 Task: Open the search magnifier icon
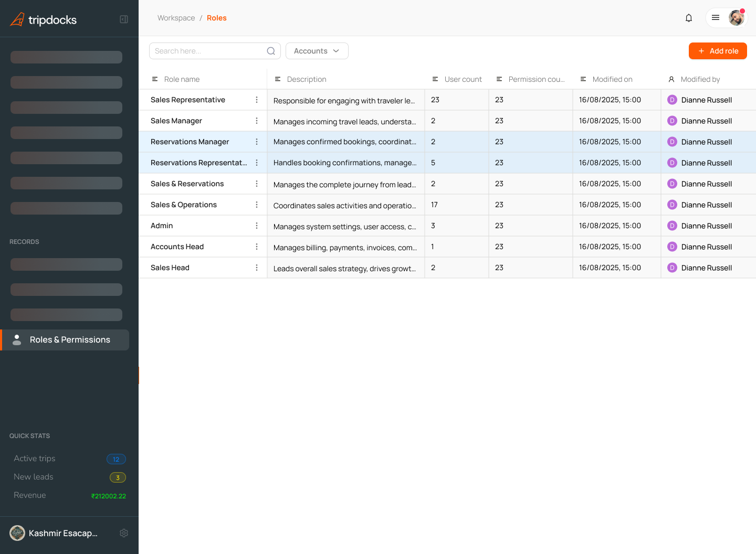pos(271,51)
